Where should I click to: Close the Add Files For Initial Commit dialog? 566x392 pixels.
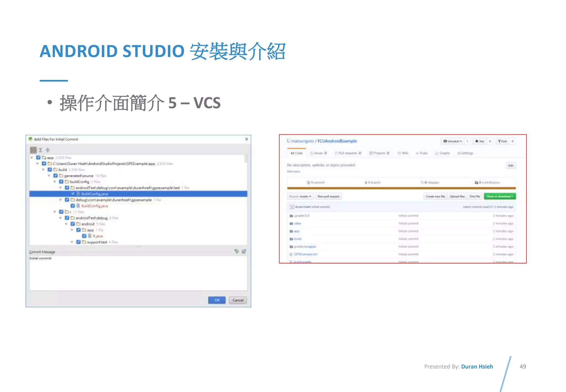(247, 139)
